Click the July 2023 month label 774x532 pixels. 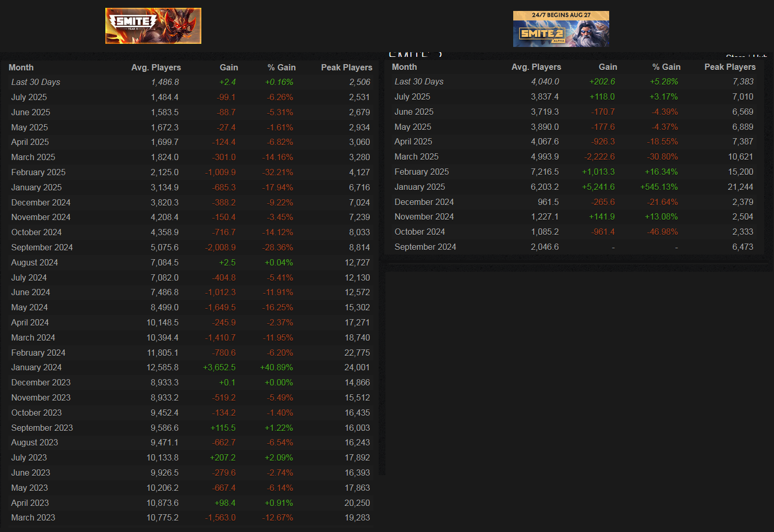click(x=29, y=457)
